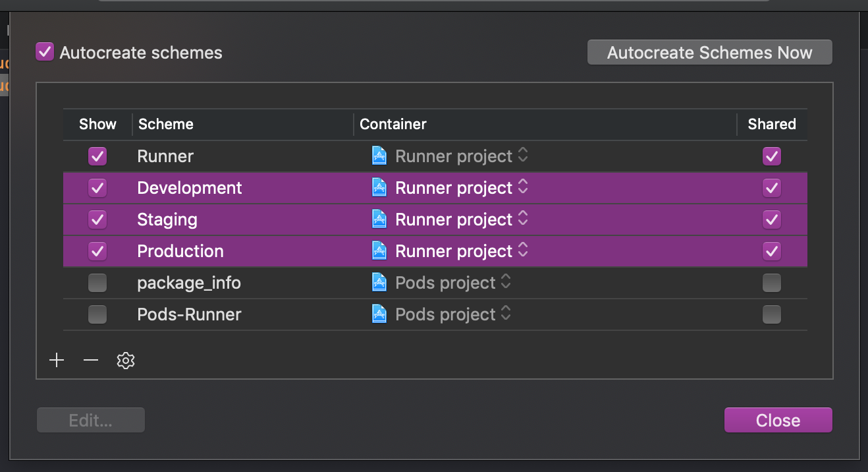The height and width of the screenshot is (472, 868).
Task: Check Show for the Pods-Runner scheme
Action: (x=97, y=314)
